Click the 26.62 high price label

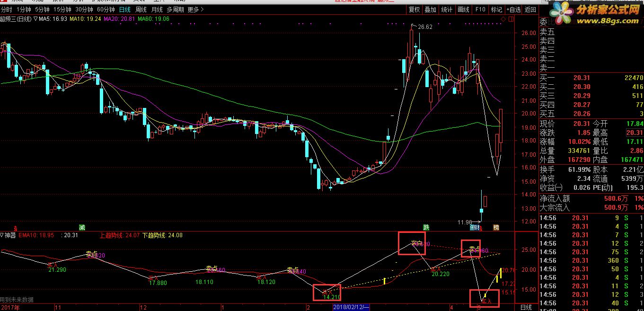(425, 27)
